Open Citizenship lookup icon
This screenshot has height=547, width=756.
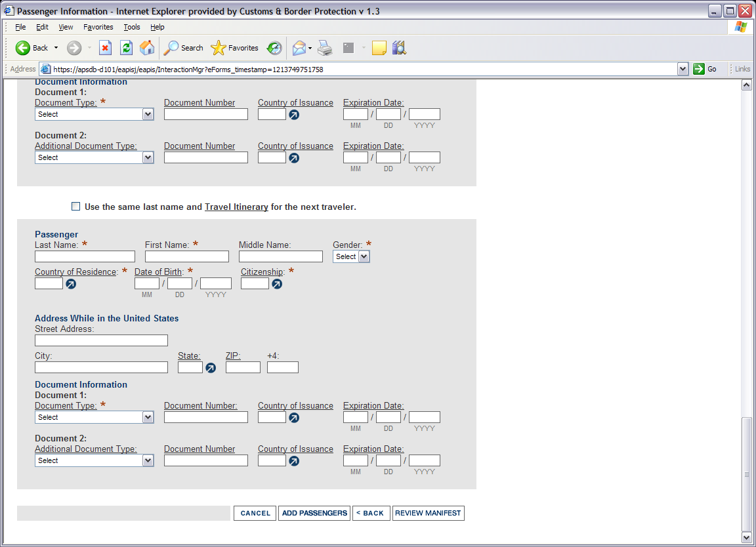click(x=277, y=285)
